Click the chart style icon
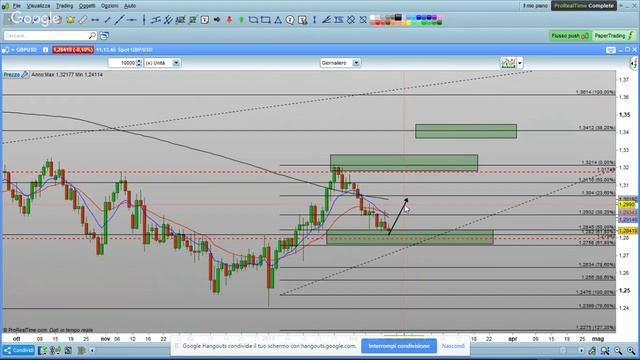This screenshot has width=640, height=360. click(x=508, y=63)
